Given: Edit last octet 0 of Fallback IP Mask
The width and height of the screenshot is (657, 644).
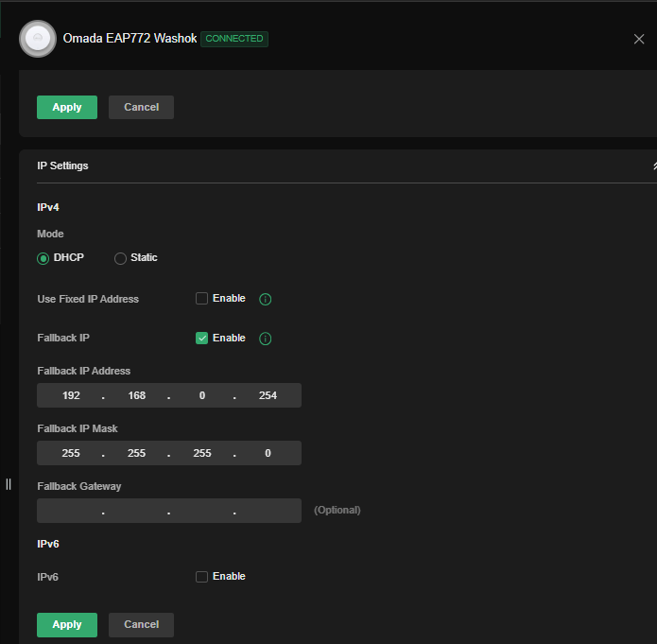Looking at the screenshot, I should [x=268, y=453].
